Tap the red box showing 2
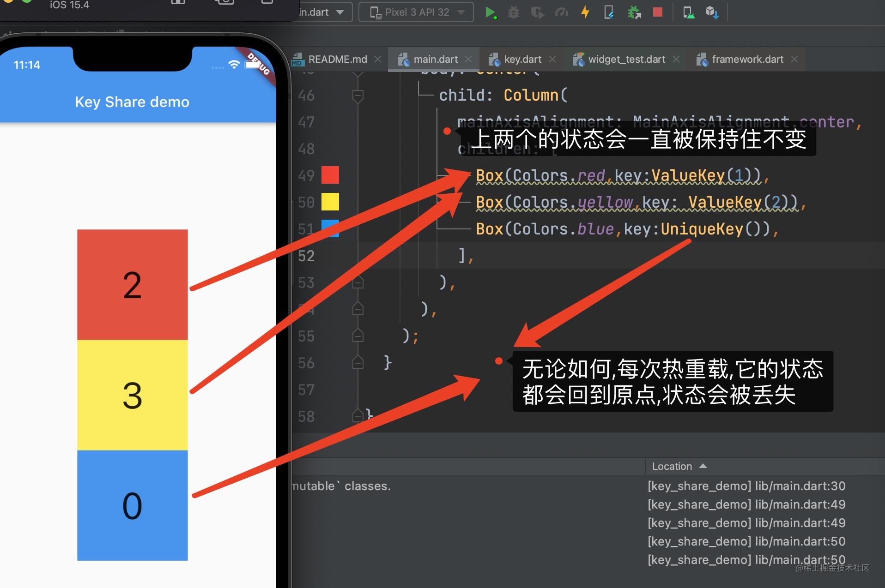This screenshot has height=588, width=885. click(x=133, y=285)
